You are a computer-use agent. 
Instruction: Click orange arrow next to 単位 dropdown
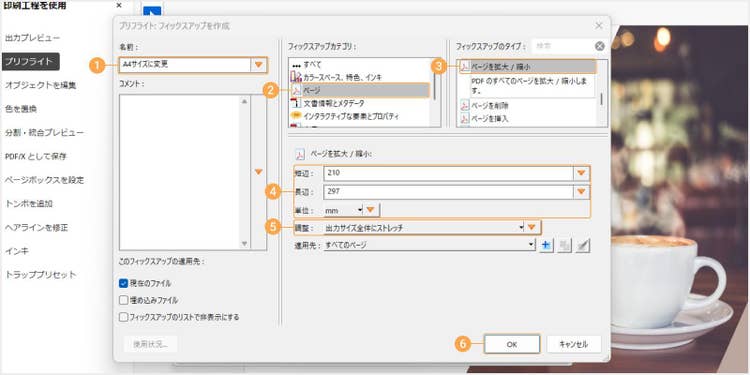pyautogui.click(x=371, y=210)
